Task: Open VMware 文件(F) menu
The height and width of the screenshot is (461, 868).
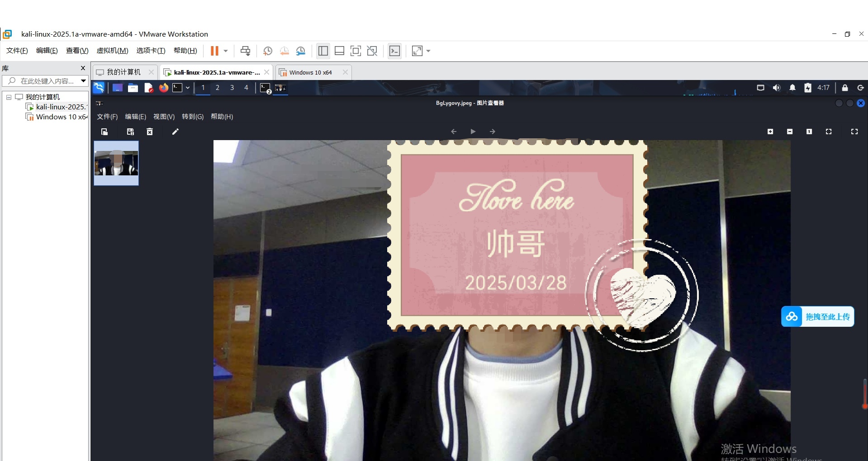Action: click(x=17, y=51)
